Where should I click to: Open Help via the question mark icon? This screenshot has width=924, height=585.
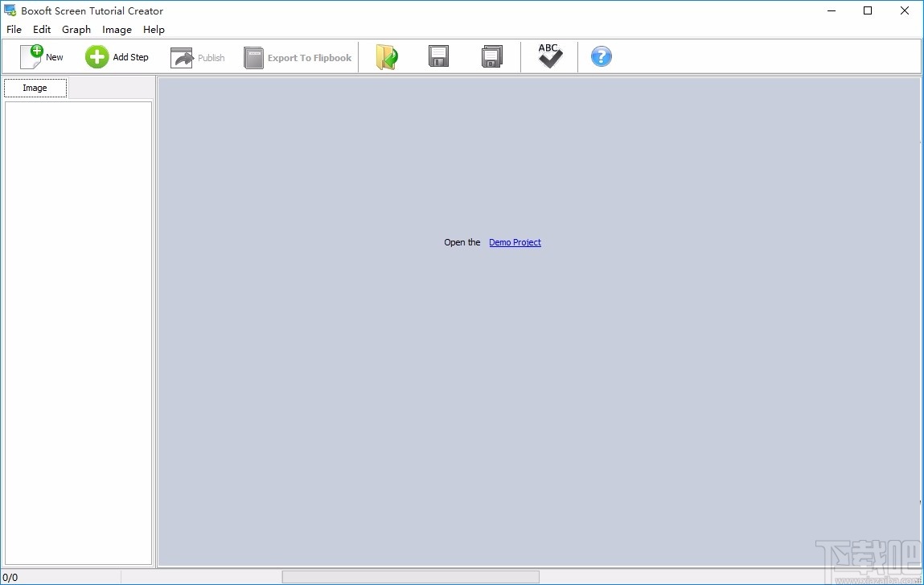tap(601, 56)
